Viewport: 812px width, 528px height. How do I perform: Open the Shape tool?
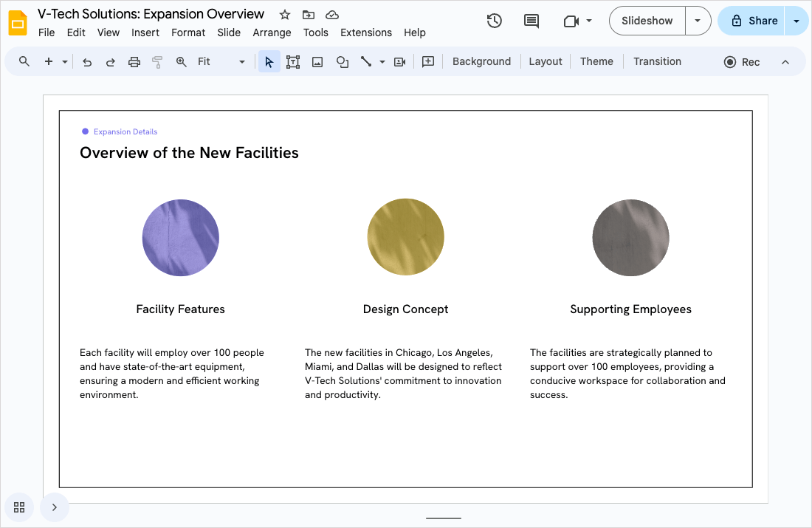click(343, 62)
